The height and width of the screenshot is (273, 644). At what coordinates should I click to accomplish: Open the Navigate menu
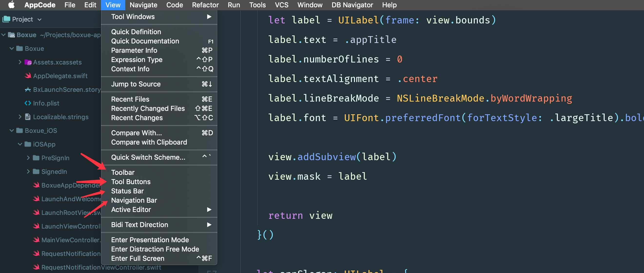pyautogui.click(x=143, y=5)
